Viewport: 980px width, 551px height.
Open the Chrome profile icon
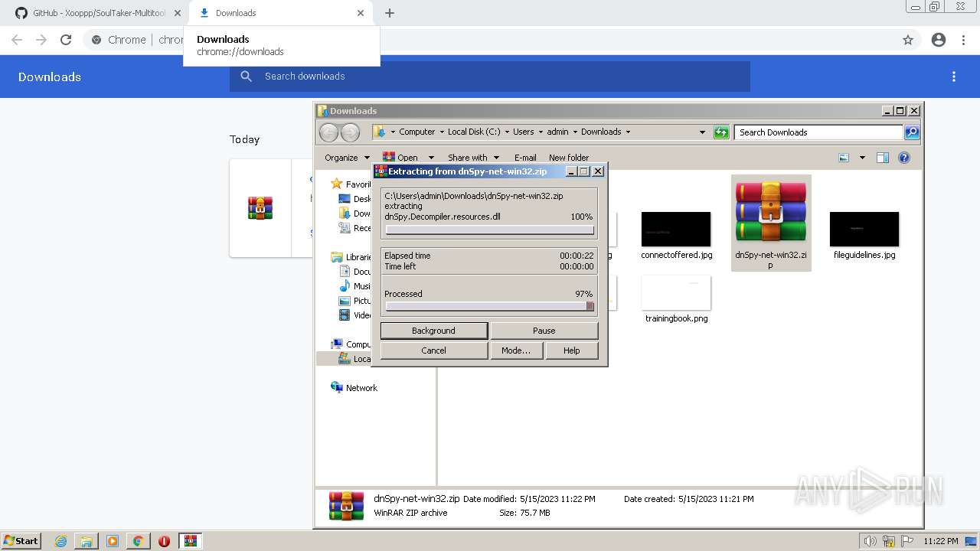(939, 40)
